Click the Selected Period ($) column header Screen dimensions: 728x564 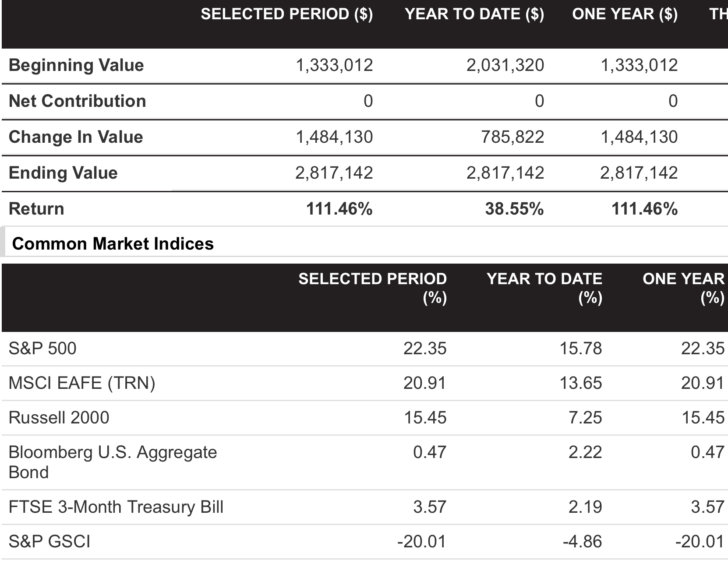(287, 14)
